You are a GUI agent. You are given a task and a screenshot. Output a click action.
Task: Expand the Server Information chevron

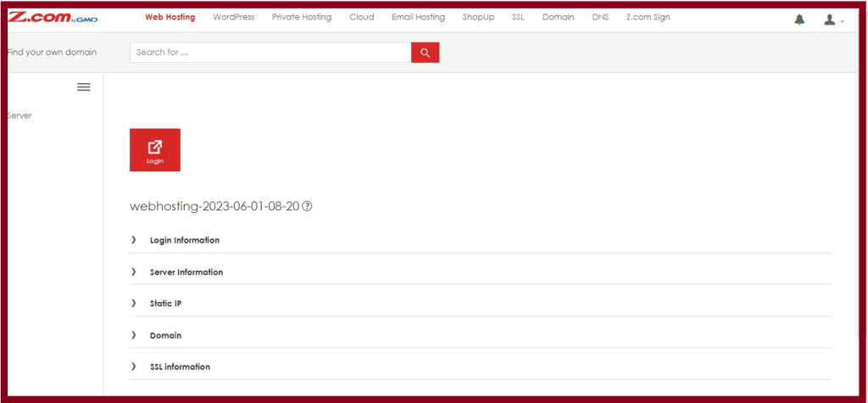click(x=133, y=271)
